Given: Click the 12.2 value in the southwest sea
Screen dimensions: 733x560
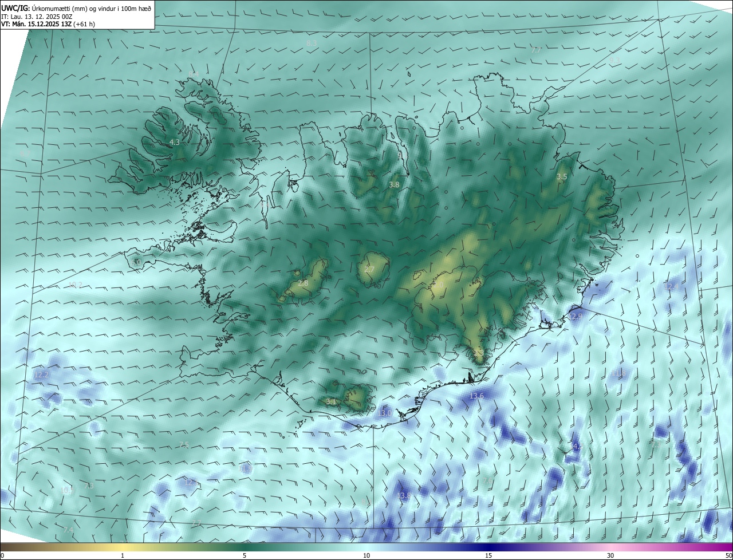Looking at the screenshot, I should [41, 374].
